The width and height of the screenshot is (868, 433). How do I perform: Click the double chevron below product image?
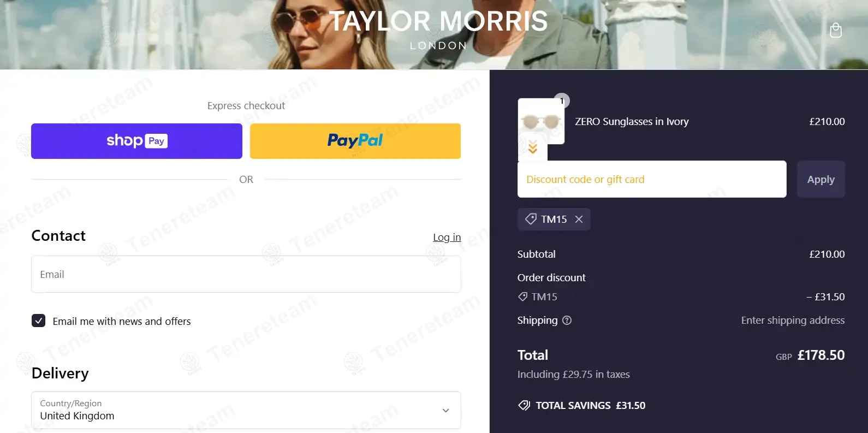[x=533, y=147]
